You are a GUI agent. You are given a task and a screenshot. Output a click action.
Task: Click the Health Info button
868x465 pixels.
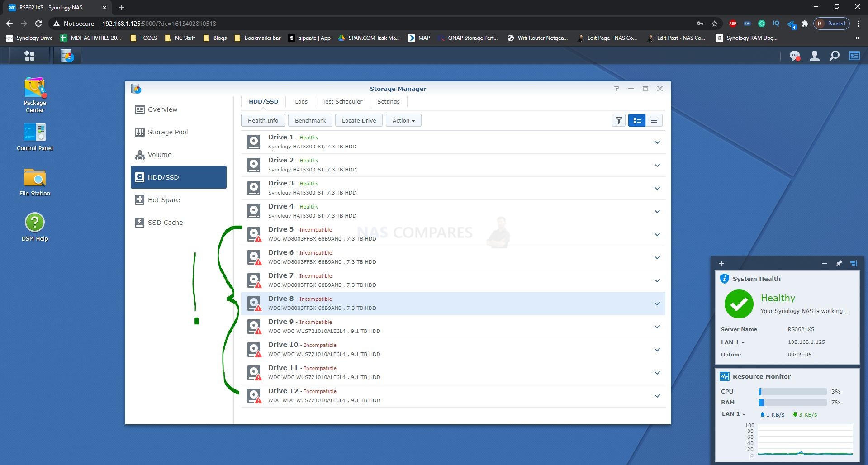click(x=263, y=120)
